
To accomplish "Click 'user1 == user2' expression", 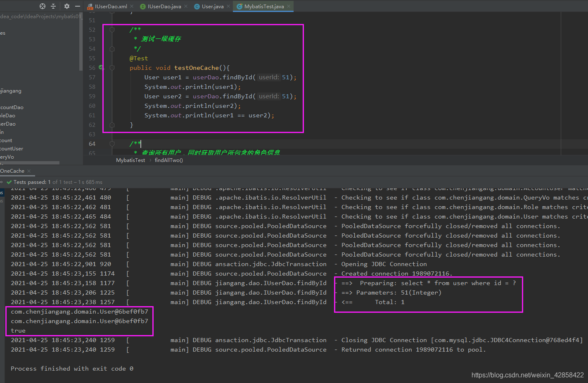I will [x=241, y=115].
